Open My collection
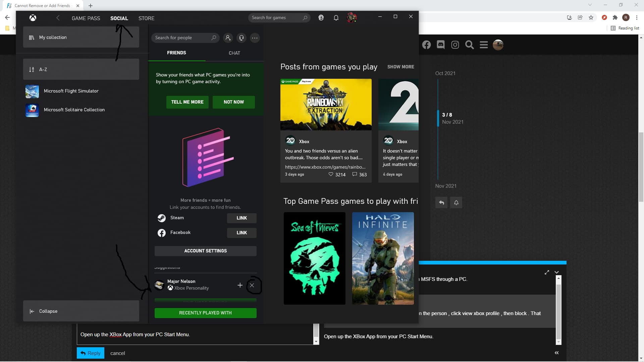 (81, 37)
